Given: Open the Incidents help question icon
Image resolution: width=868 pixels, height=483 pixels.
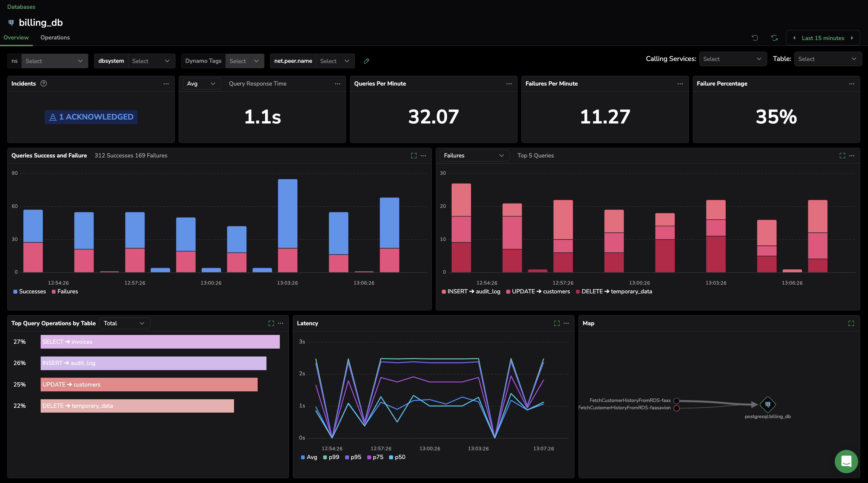Looking at the screenshot, I should (x=43, y=83).
